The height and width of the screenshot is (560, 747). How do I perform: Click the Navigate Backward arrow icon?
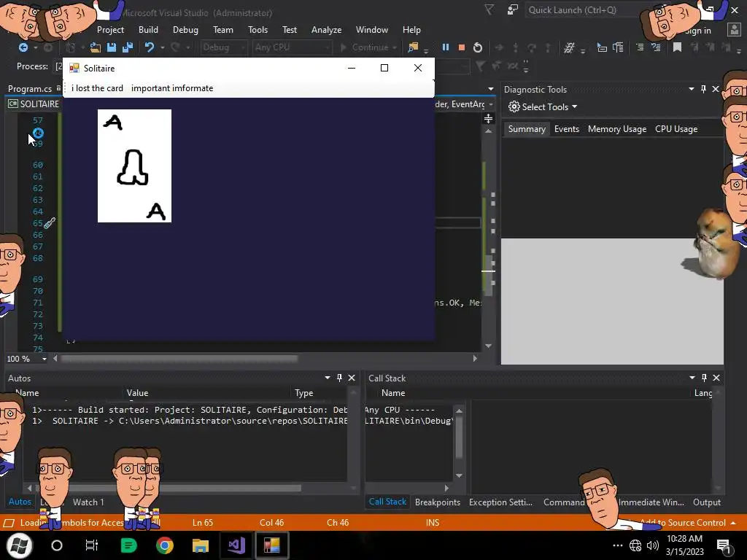23,47
